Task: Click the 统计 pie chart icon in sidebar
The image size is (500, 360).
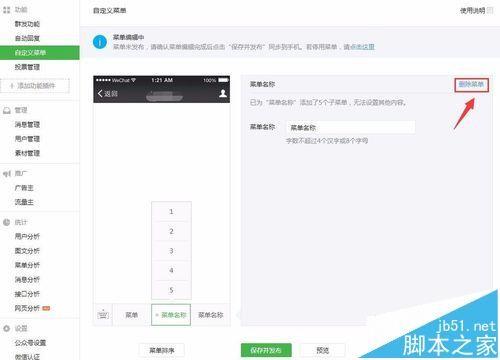Action: click(7, 222)
